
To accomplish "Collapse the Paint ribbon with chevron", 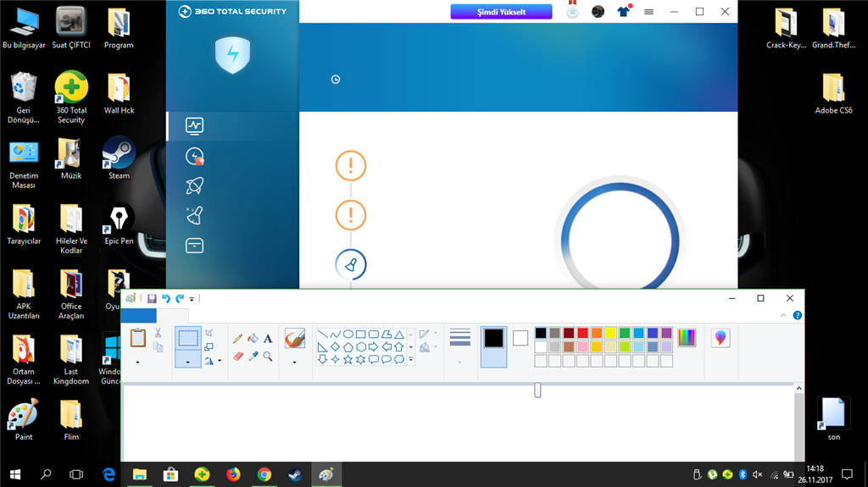I will [783, 315].
